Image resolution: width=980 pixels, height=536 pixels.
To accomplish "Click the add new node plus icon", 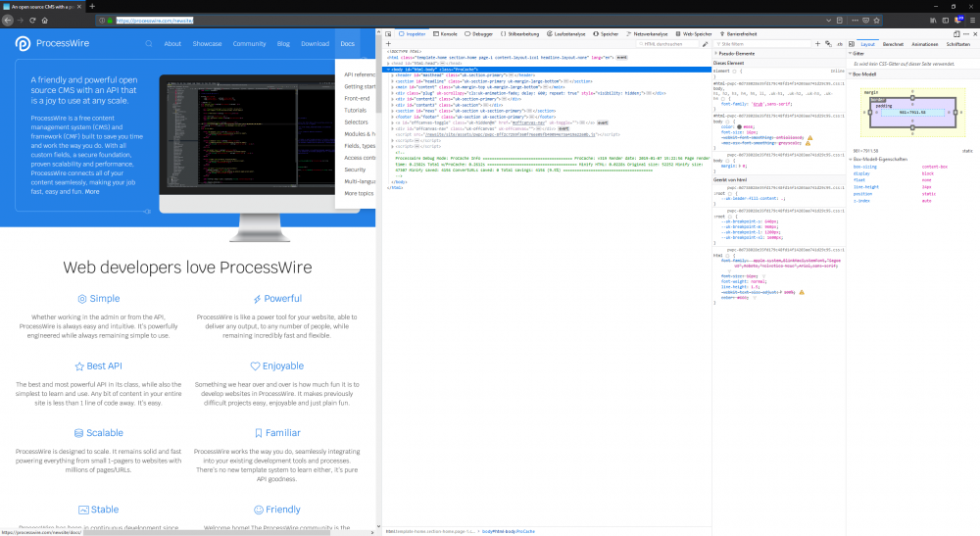I will [x=389, y=44].
